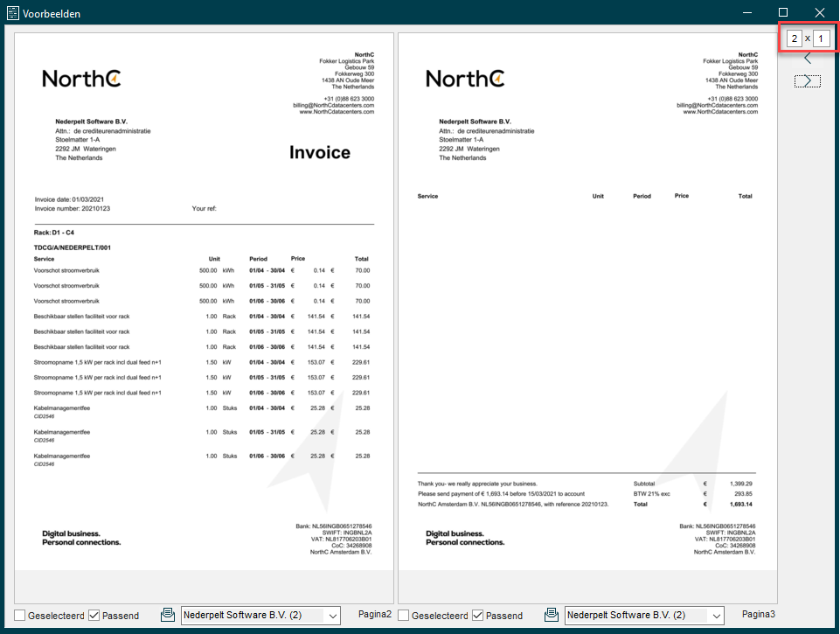Viewport: 840px width, 634px height.
Task: Maximize the Voorbeelden window
Action: pos(783,12)
